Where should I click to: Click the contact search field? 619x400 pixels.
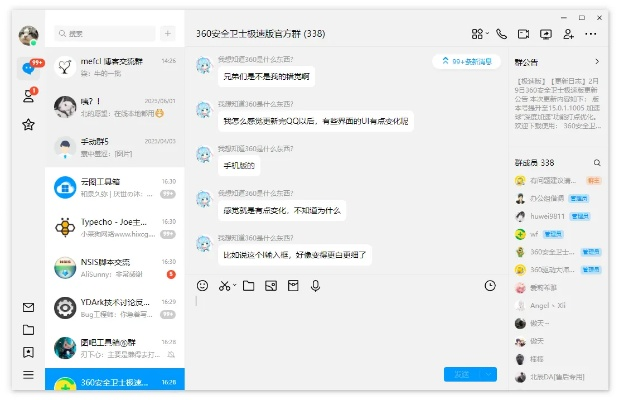coord(108,34)
